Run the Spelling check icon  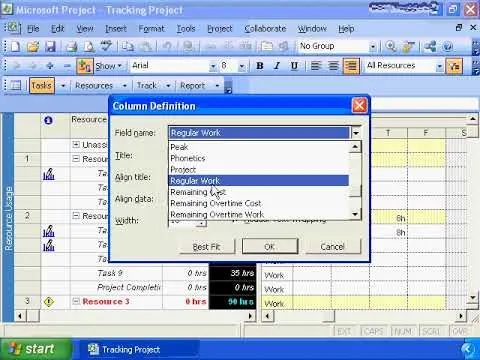click(106, 46)
